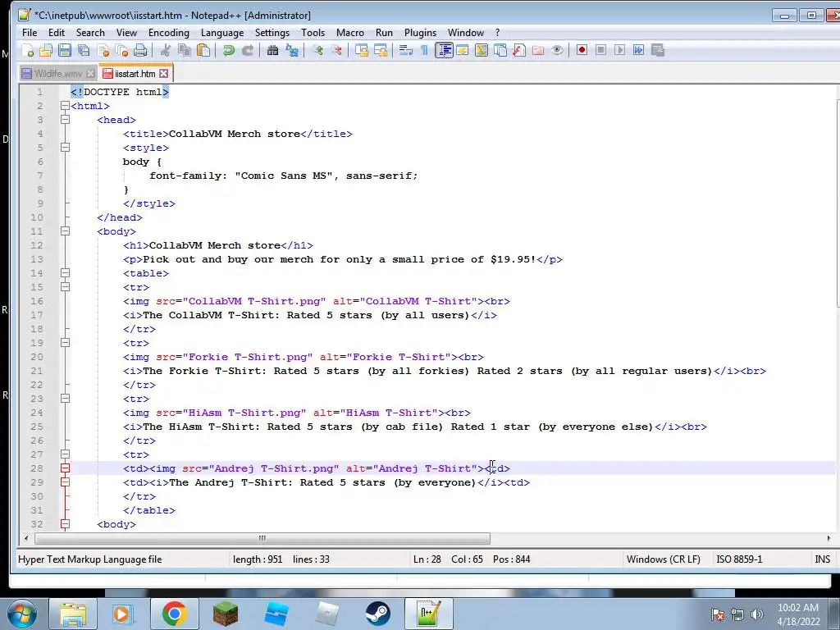This screenshot has width=840, height=630.
Task: Click the volume speaker tray icon
Action: [757, 614]
